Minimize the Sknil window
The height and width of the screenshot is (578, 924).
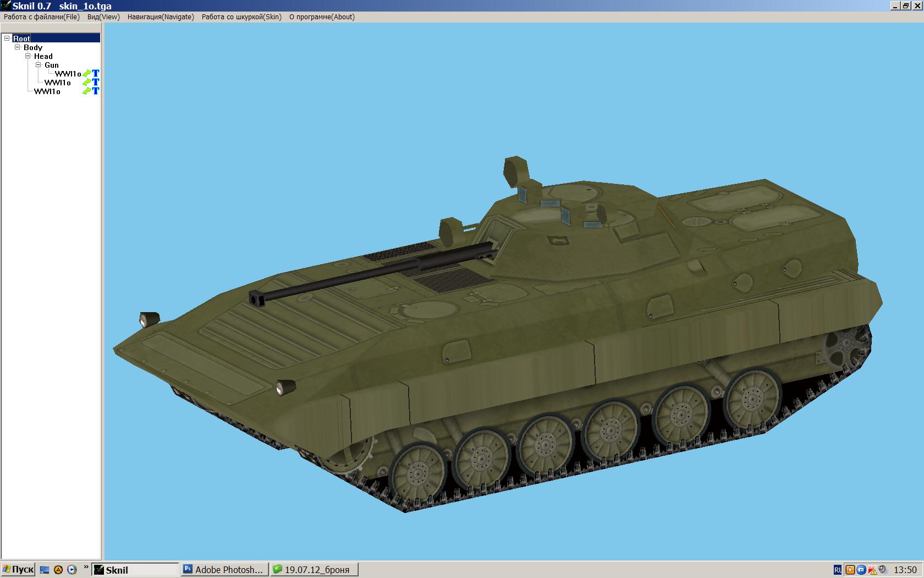(x=895, y=6)
